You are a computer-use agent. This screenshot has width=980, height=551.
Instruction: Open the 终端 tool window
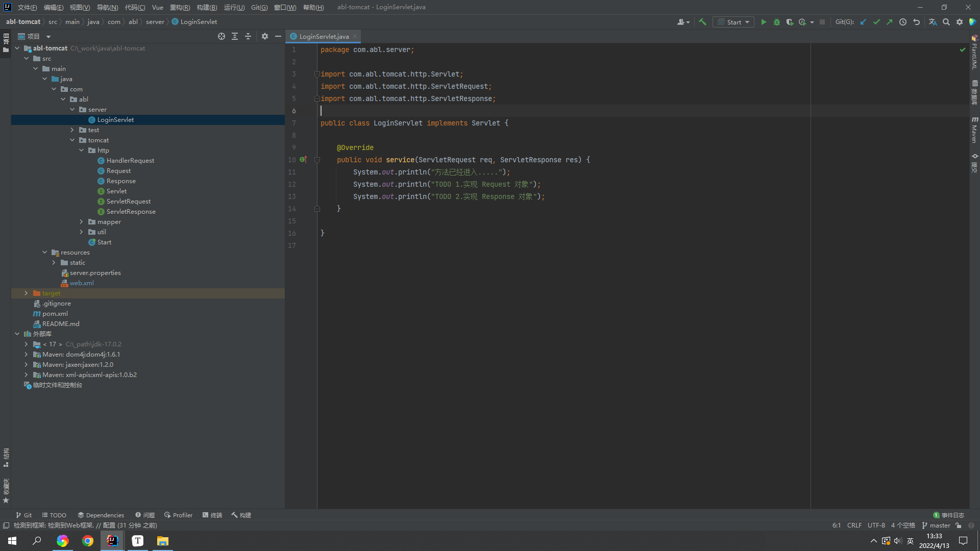[x=212, y=515]
